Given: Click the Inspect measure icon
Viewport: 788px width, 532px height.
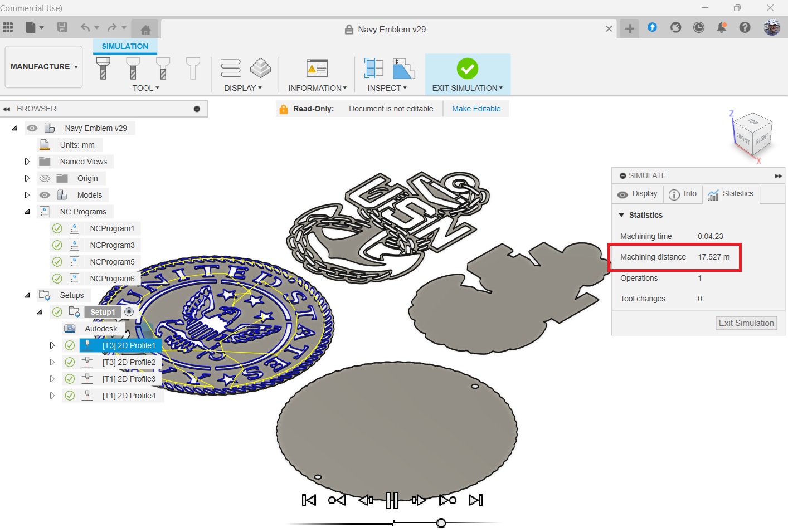Looking at the screenshot, I should 374,68.
